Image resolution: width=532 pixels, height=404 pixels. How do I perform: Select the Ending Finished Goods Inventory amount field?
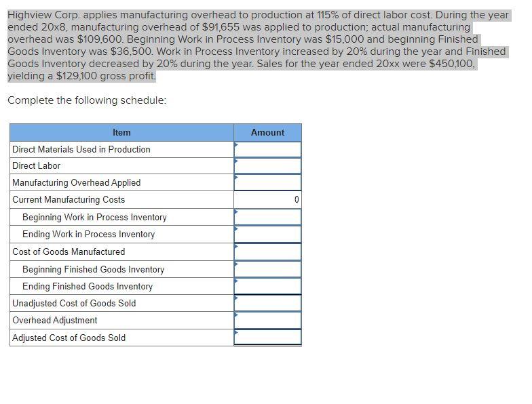(x=267, y=286)
